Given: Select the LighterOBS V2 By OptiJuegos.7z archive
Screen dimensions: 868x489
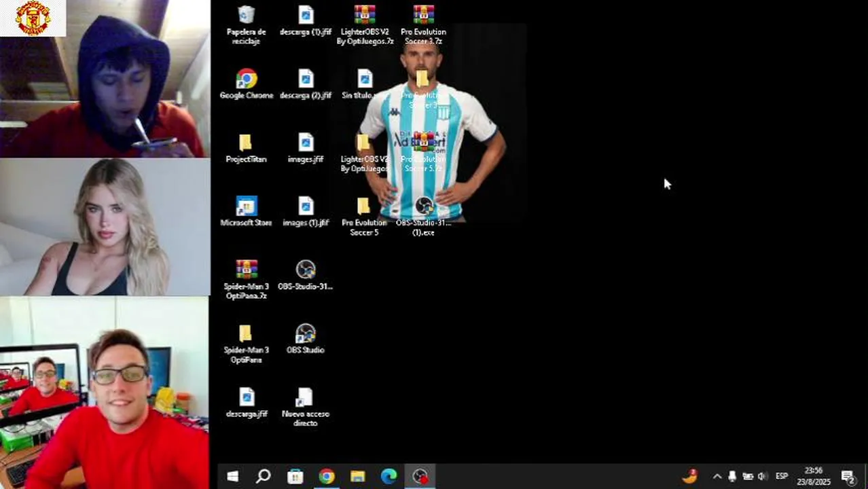Looking at the screenshot, I should tap(365, 25).
